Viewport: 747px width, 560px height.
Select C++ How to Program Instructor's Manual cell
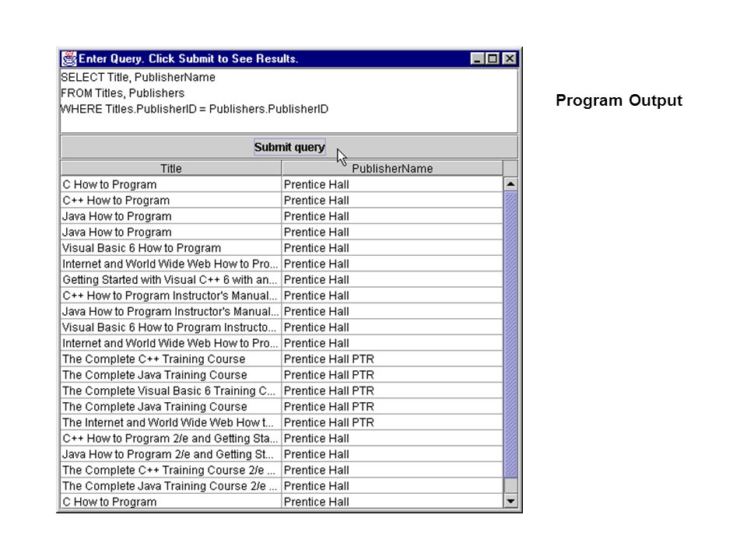click(x=170, y=296)
